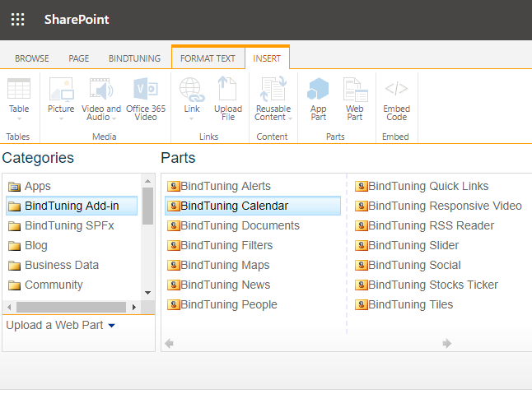Image resolution: width=532 pixels, height=394 pixels.
Task: Select BindTuning Add-in category
Action: [72, 206]
